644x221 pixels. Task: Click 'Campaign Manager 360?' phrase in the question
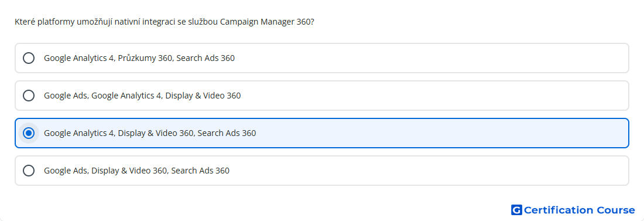(x=268, y=22)
